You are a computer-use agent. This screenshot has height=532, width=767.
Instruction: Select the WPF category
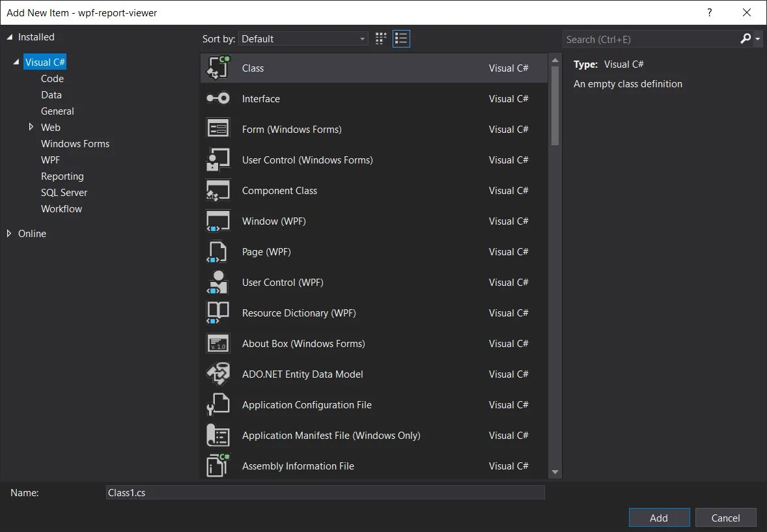pos(50,160)
